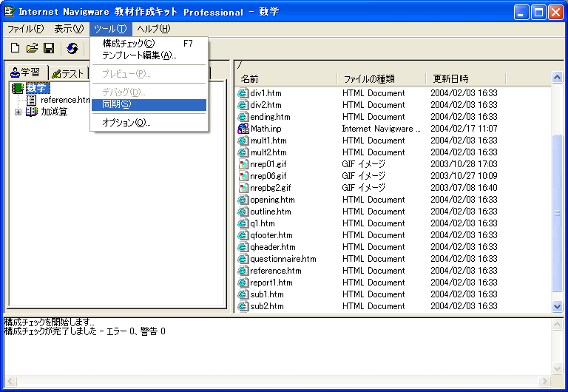This screenshot has height=392, width=568.
Task: Open the ファイル(F) menu
Action: pyautogui.click(x=25, y=29)
